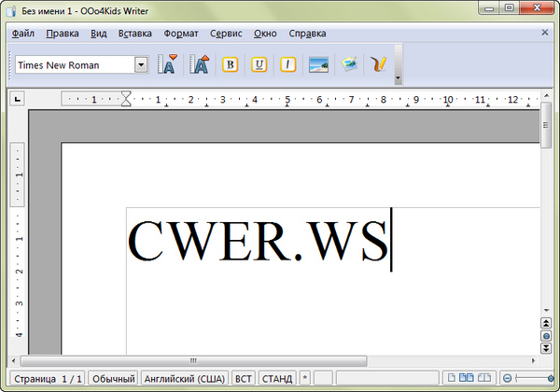Toggle underline formatting

(259, 64)
